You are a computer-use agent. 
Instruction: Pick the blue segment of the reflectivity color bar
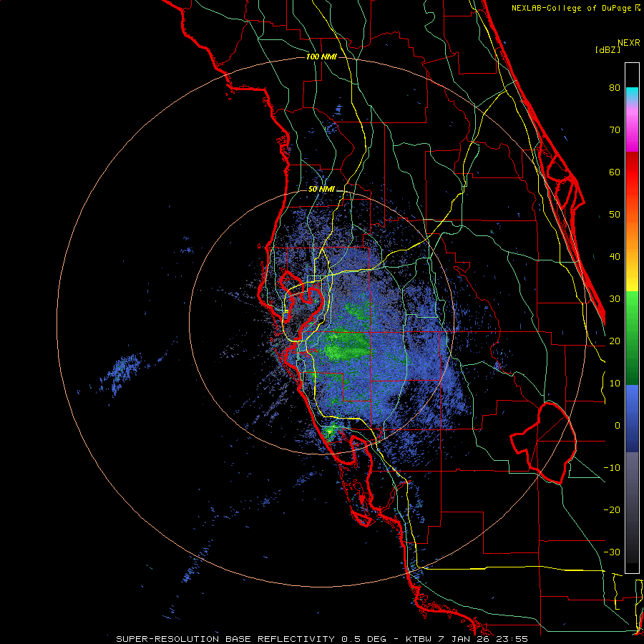[632, 419]
